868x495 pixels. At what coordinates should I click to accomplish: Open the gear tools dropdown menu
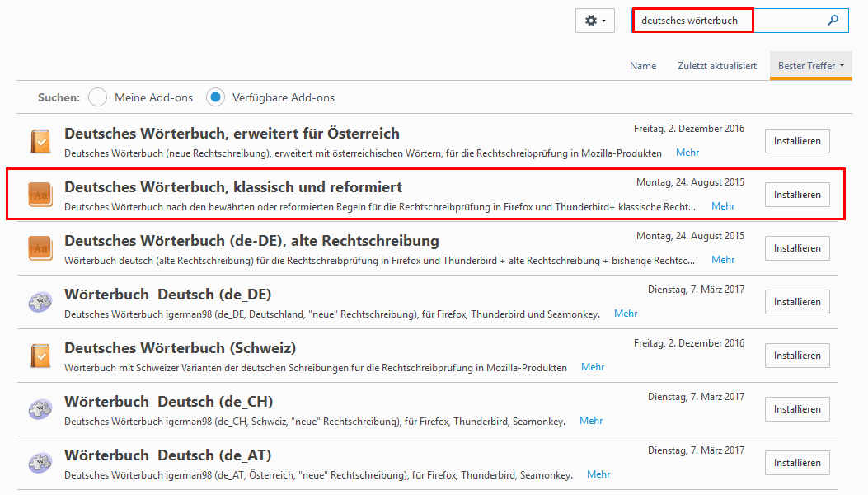(x=595, y=21)
